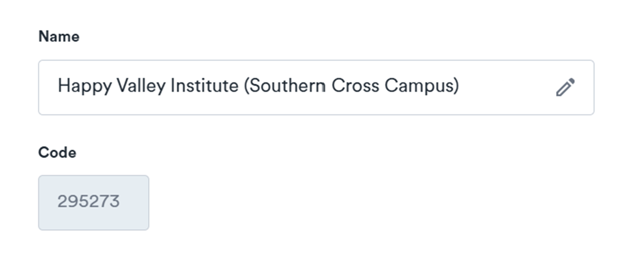Viewport: 644px width, 253px height.
Task: Click the number 295273
Action: [x=88, y=202]
